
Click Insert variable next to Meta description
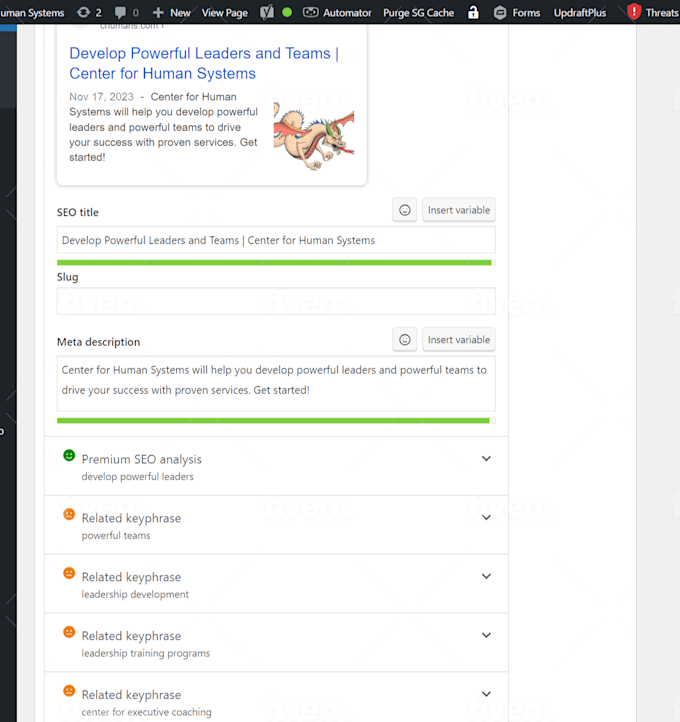click(459, 340)
